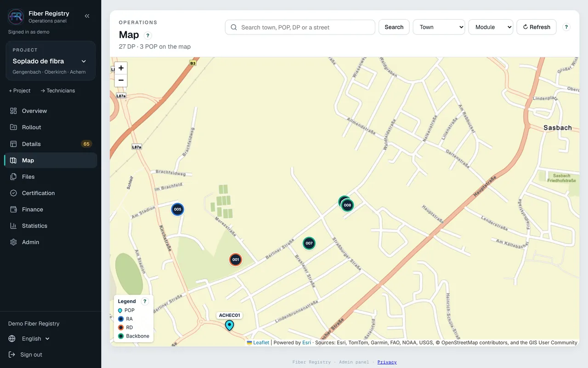
Task: Click the search magnifier icon in the search box
Action: tap(234, 27)
